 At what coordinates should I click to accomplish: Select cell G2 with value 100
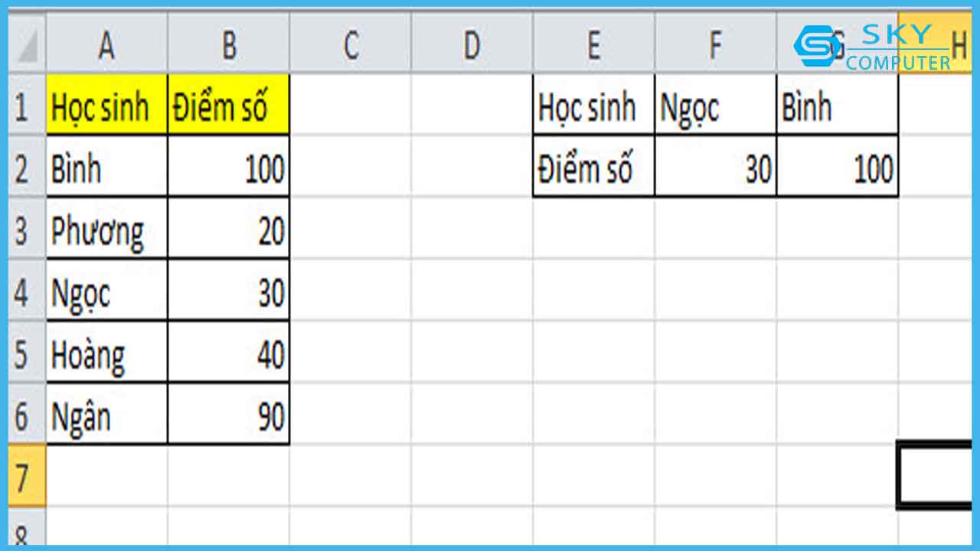click(x=837, y=166)
